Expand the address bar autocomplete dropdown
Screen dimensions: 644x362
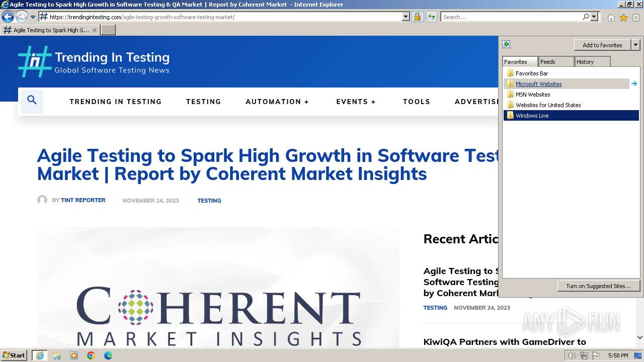point(406,17)
